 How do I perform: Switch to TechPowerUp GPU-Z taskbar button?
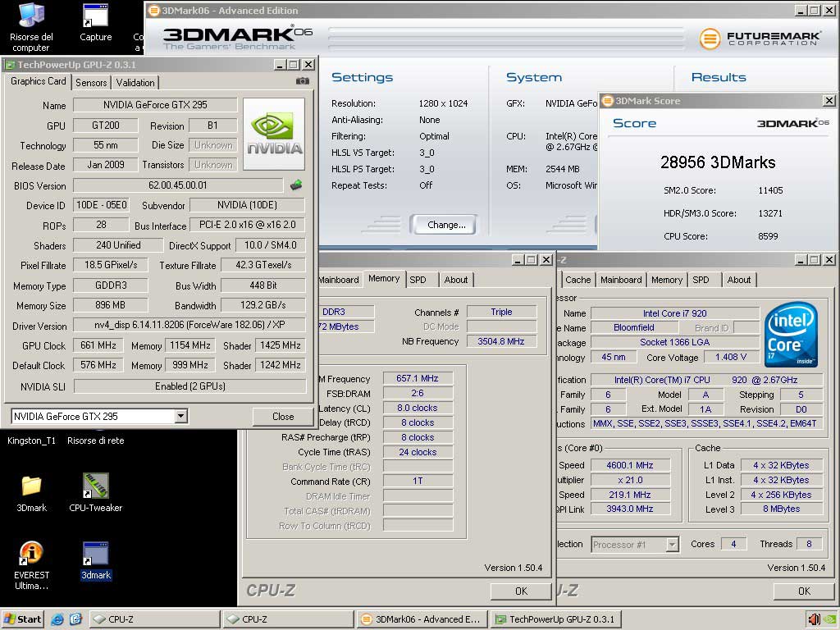pyautogui.click(x=556, y=619)
